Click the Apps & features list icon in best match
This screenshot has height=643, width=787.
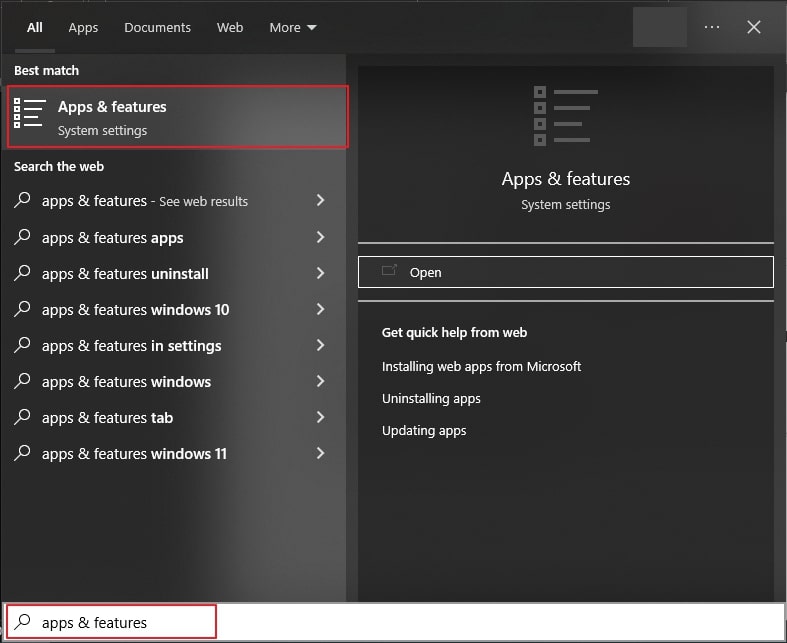(30, 113)
